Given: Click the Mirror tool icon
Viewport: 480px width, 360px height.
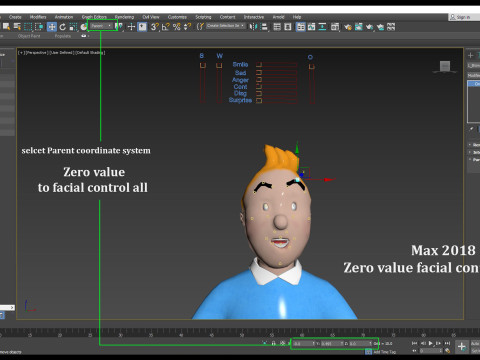Looking at the screenshot, I should (253, 27).
